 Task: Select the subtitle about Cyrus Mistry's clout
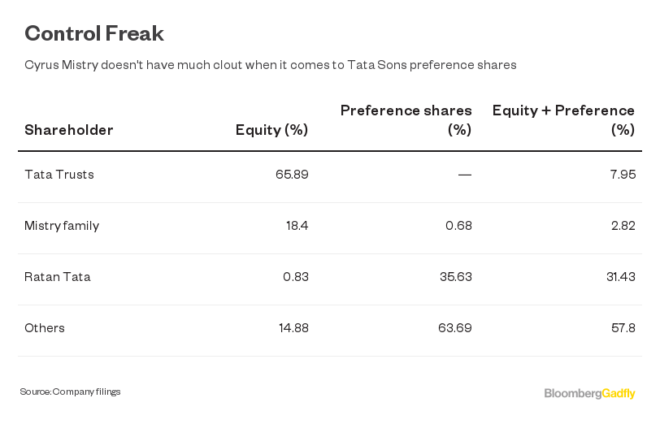pyautogui.click(x=270, y=65)
